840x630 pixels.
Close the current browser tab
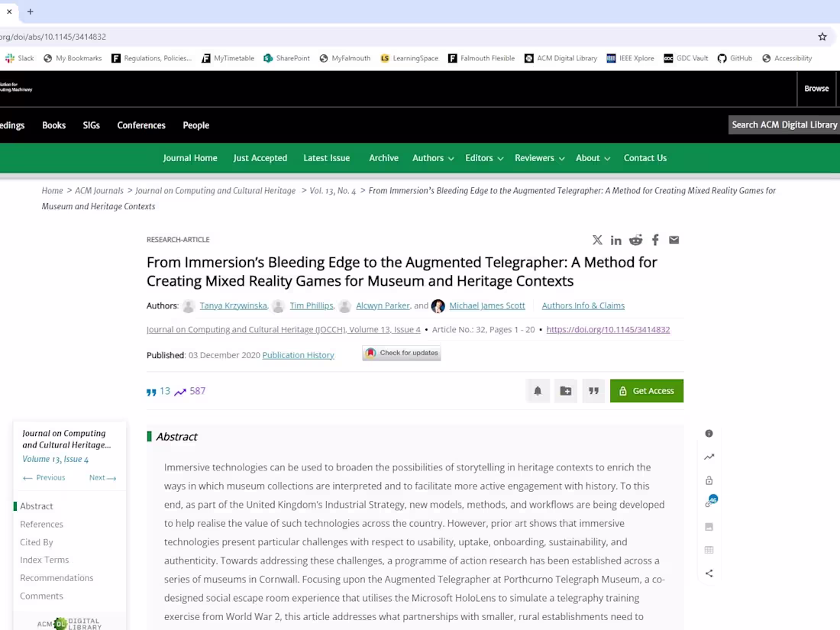(9, 11)
